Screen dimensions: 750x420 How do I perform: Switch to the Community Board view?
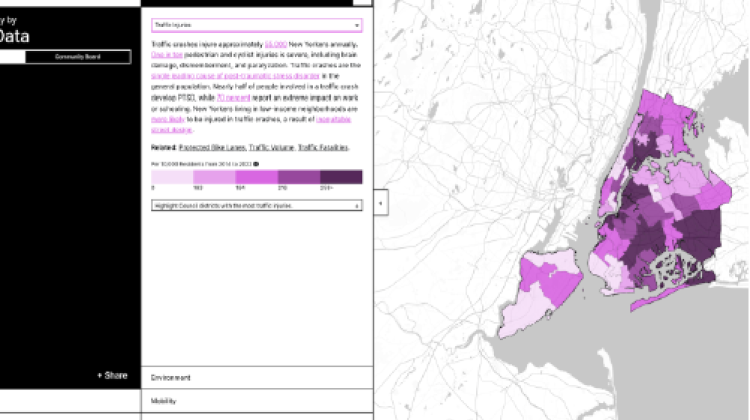click(91, 58)
